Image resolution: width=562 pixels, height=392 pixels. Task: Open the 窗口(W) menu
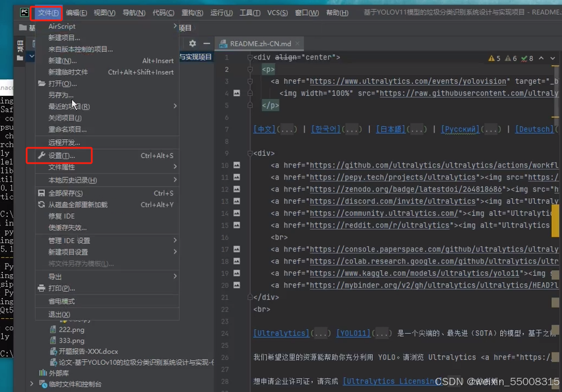coord(307,13)
